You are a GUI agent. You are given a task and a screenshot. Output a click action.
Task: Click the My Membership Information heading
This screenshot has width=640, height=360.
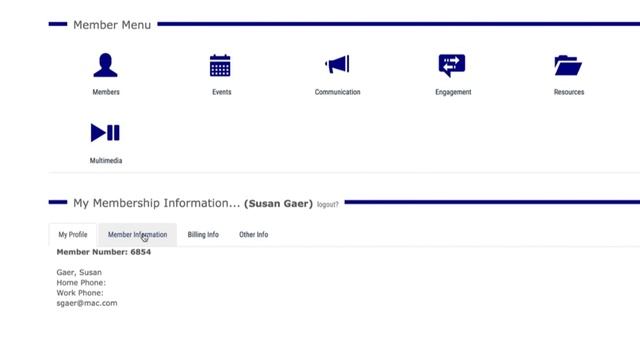coord(157,203)
